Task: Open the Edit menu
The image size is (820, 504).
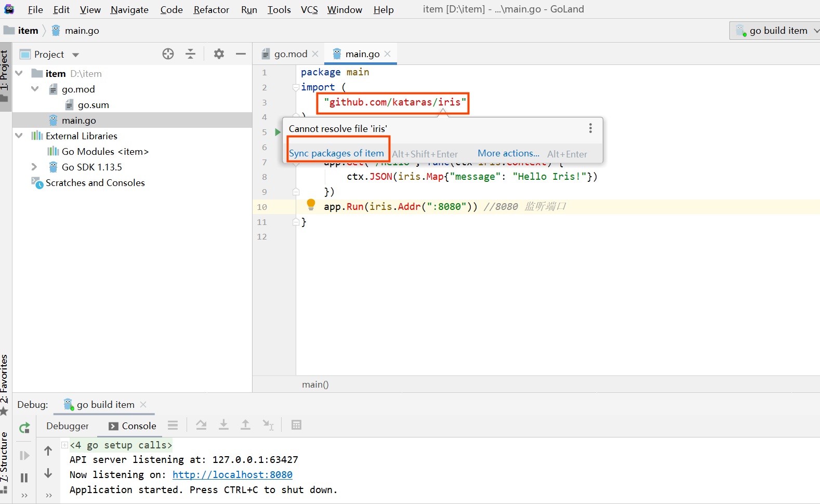Action: point(61,9)
